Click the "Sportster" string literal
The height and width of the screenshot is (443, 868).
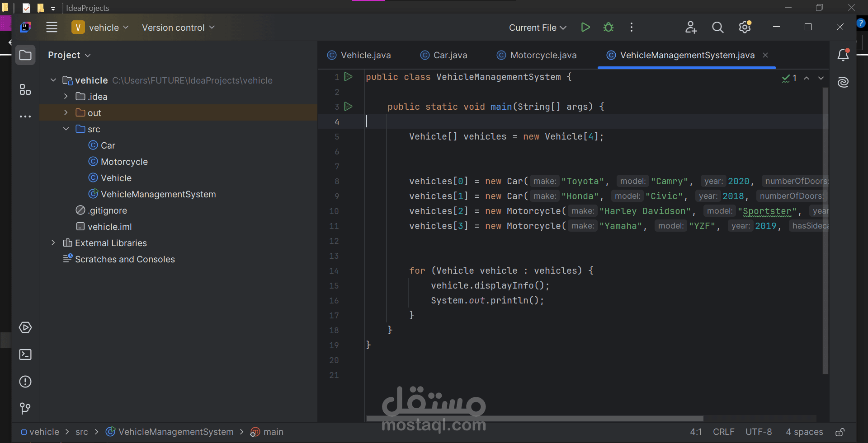pyautogui.click(x=767, y=211)
